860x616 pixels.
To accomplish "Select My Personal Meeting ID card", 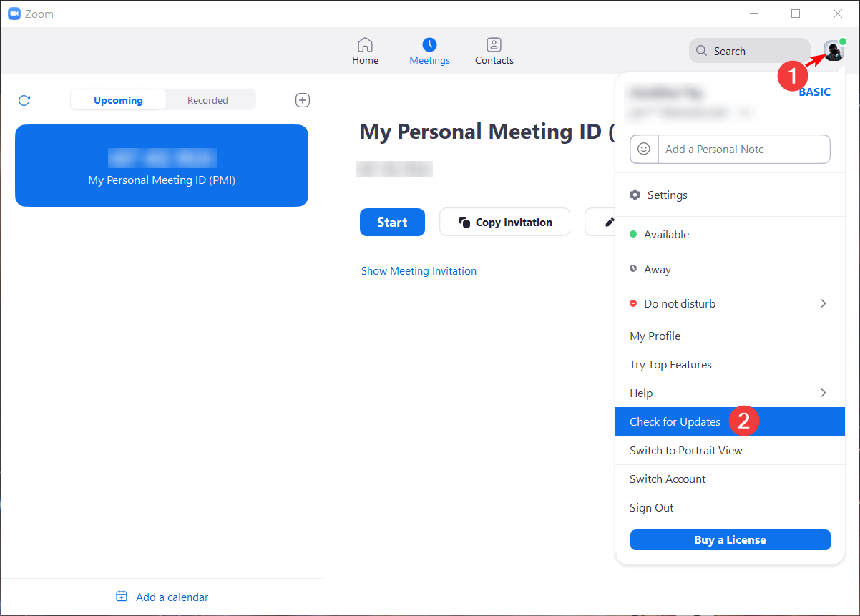I will [162, 165].
